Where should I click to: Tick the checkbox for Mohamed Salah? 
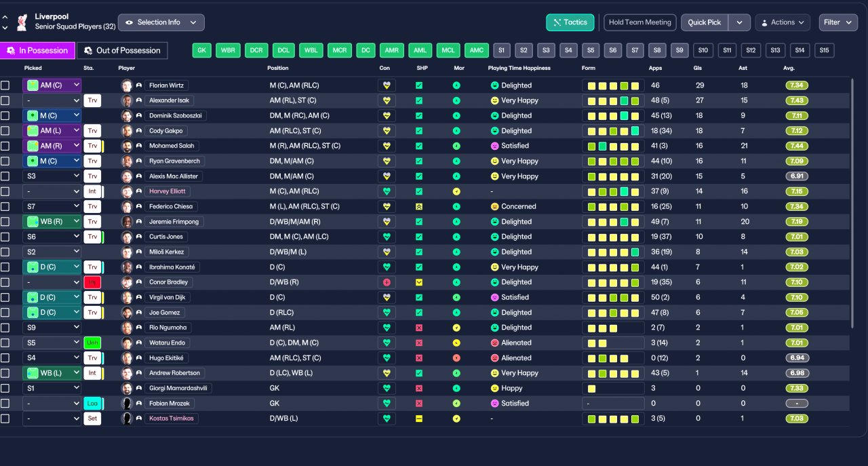[x=5, y=146]
